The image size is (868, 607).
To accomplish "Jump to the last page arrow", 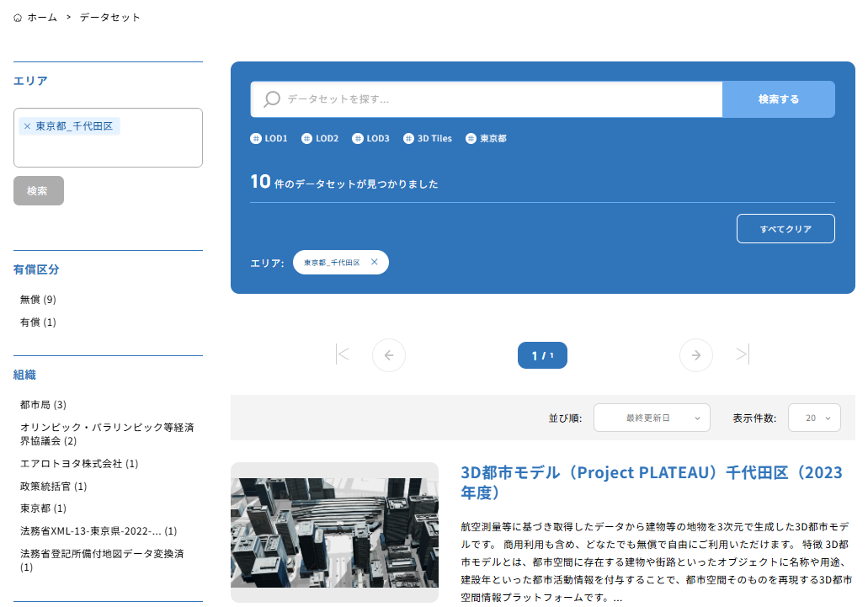I will 742,354.
